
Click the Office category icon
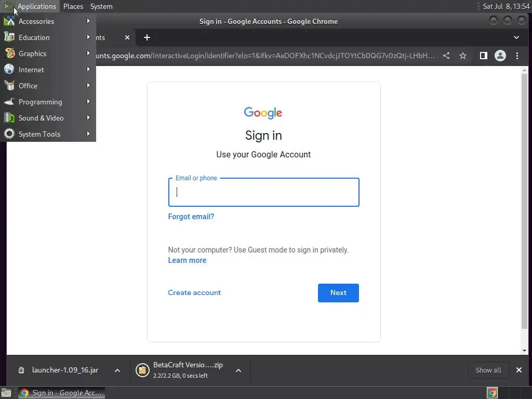point(9,86)
